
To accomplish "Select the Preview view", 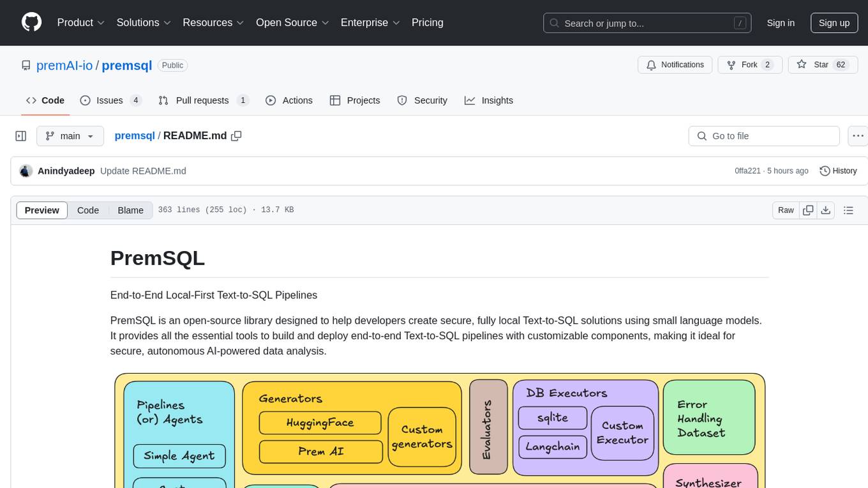I will 42,210.
